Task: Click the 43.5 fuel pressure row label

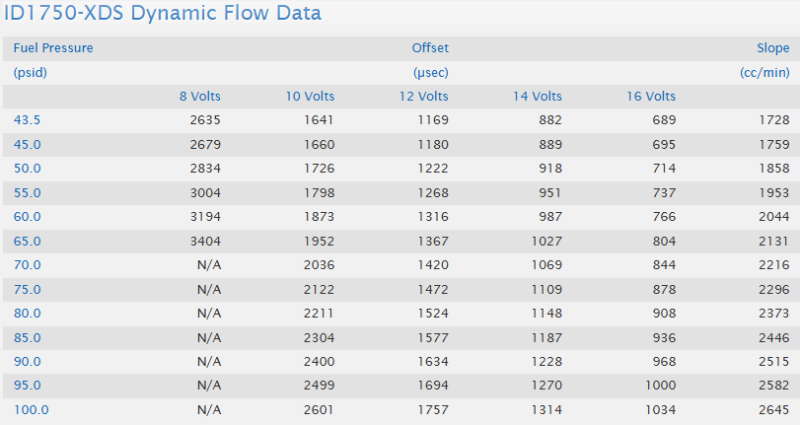Action: 27,120
